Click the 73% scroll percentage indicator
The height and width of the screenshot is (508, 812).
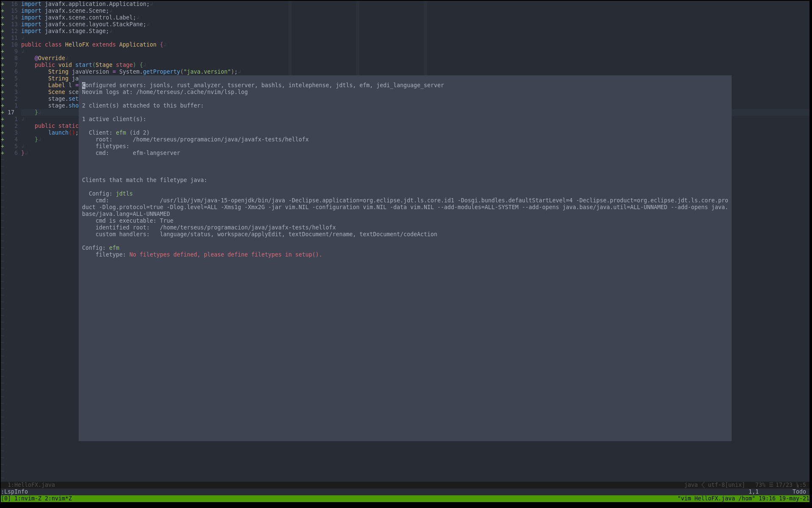[x=760, y=485]
